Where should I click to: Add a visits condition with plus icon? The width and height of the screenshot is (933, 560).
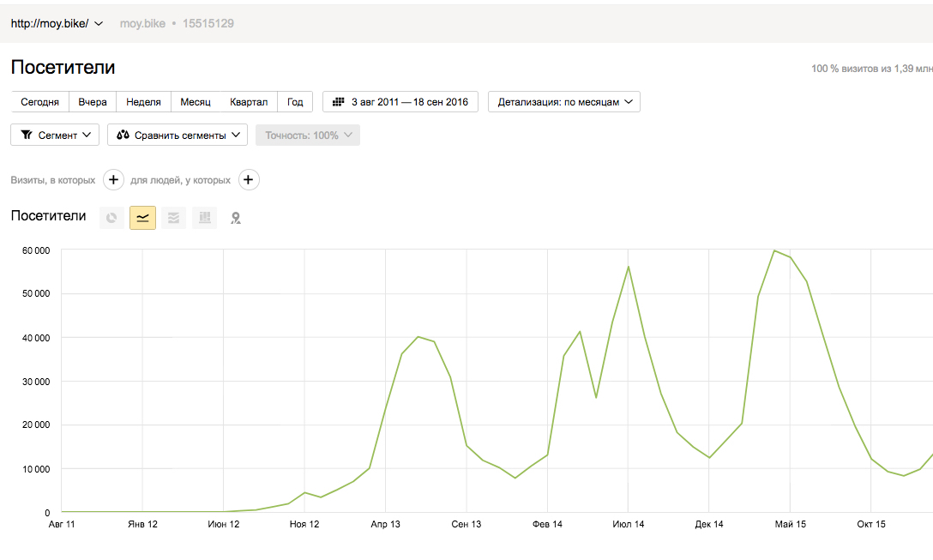point(114,180)
